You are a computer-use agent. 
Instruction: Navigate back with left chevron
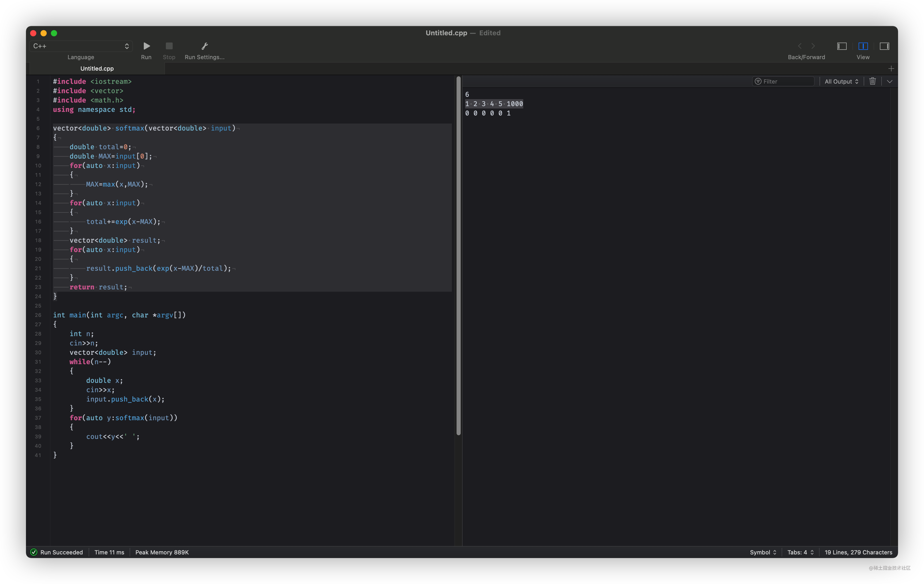click(800, 46)
